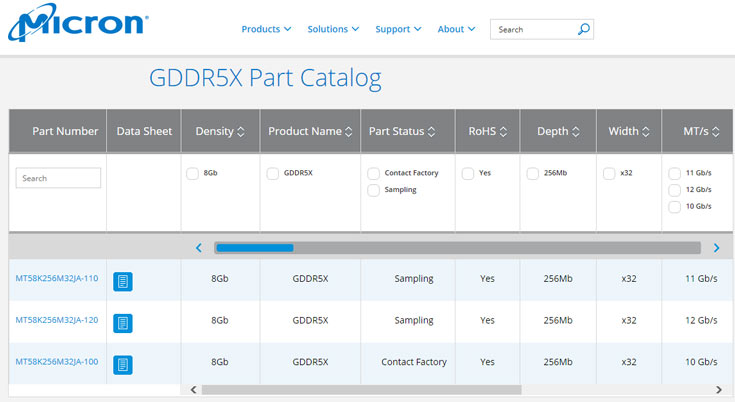Click right arrow of blue column scroller
735x402 pixels.
pos(716,248)
